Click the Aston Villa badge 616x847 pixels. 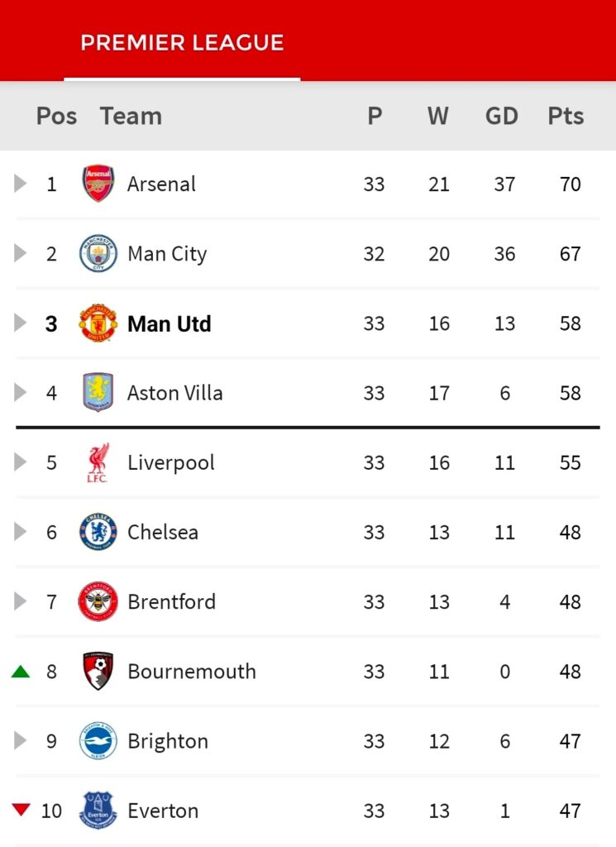[98, 393]
